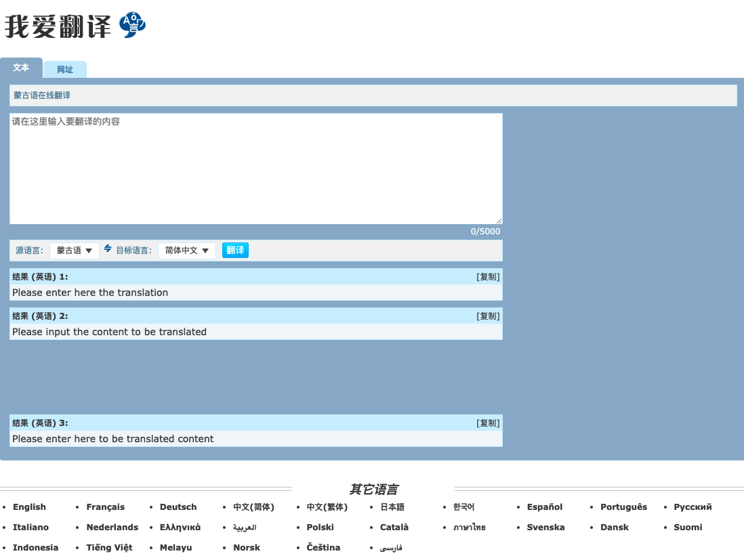The image size is (744, 560).
Task: Open the target language dropdown
Action: (x=186, y=251)
